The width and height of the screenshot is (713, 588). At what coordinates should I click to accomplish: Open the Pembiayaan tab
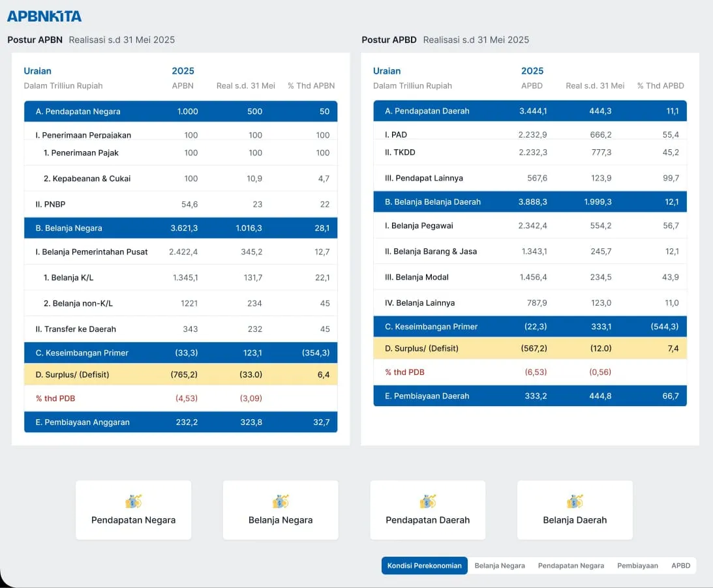[x=637, y=566]
